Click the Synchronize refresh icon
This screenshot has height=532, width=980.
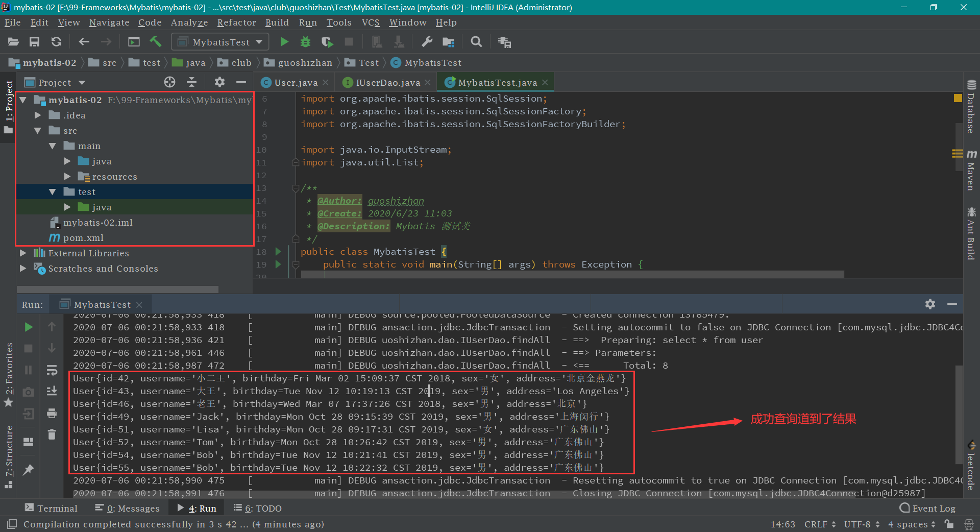(56, 42)
